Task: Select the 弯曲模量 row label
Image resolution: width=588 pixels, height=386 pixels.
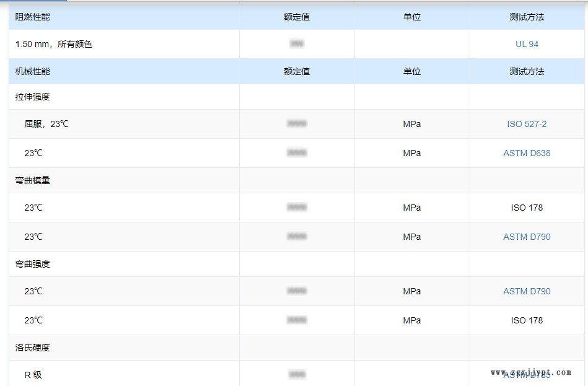Action: tap(33, 180)
